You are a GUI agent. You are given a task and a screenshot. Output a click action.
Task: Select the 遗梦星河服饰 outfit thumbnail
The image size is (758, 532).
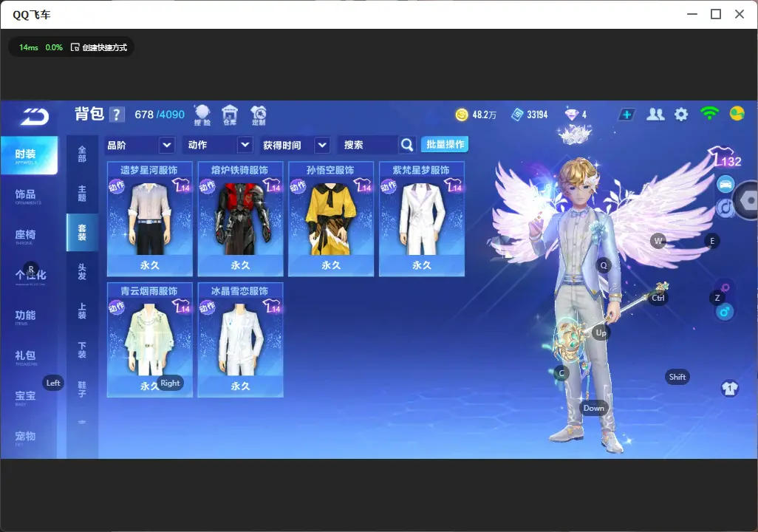click(x=150, y=219)
